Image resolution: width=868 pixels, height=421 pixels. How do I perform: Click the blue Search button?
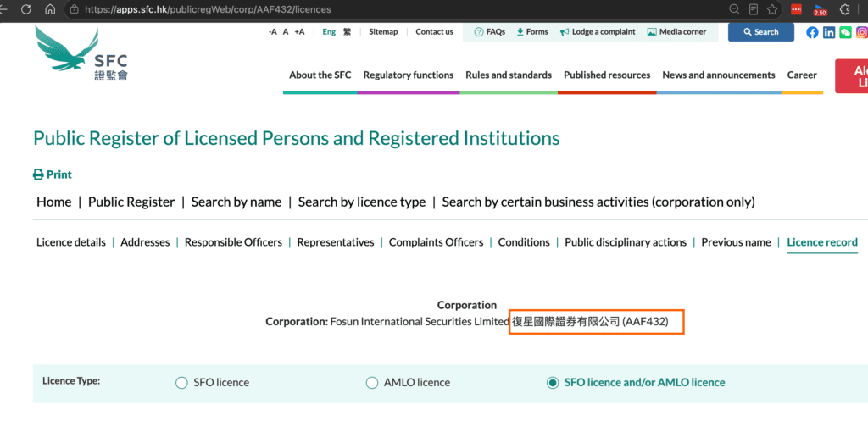pyautogui.click(x=760, y=32)
